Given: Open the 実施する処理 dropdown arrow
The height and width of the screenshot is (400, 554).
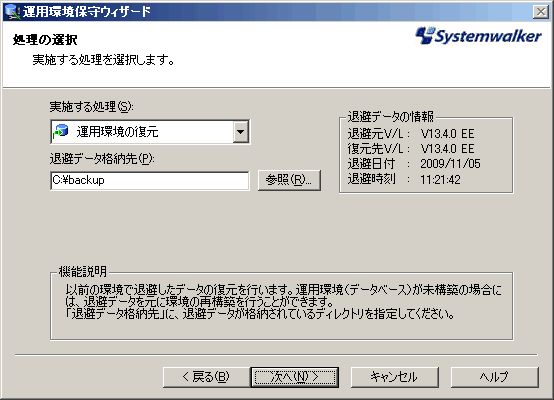Looking at the screenshot, I should [241, 132].
